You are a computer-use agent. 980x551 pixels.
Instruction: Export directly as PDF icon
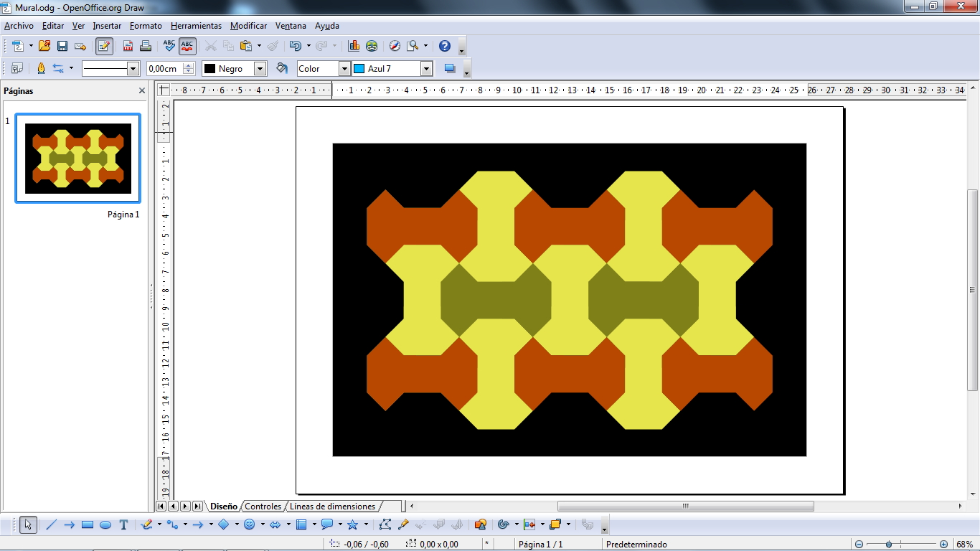(128, 46)
